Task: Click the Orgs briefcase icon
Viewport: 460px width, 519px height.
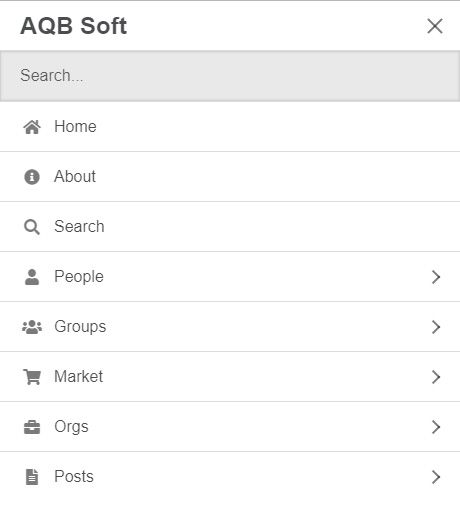Action: pos(32,427)
